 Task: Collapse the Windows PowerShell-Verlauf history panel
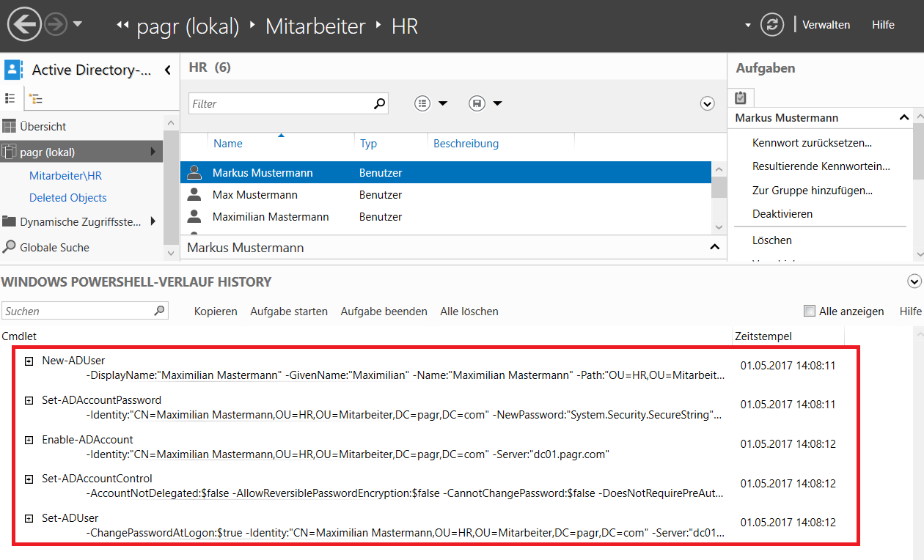(914, 281)
